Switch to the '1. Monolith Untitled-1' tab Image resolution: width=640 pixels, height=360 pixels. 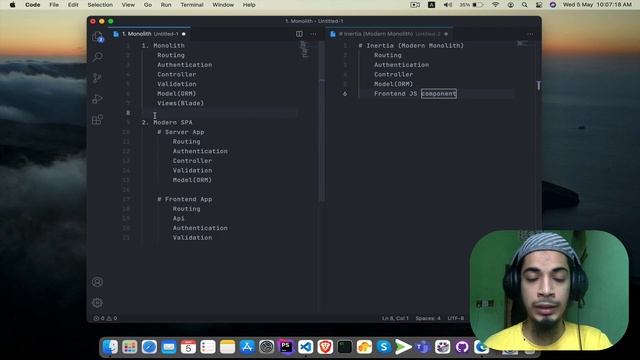(150, 34)
